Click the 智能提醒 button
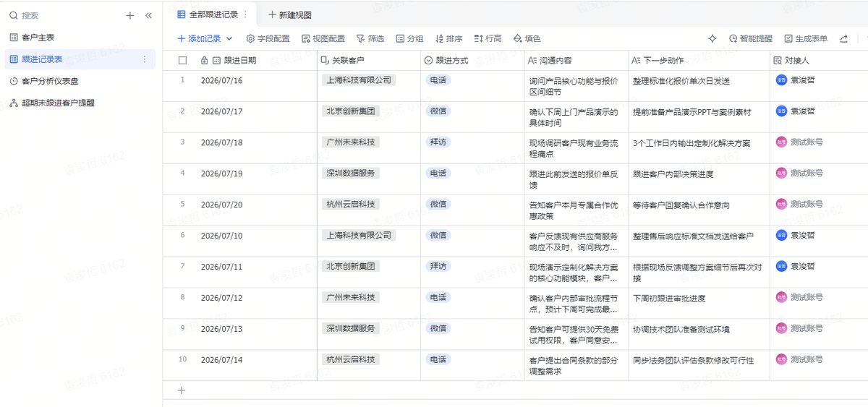 click(x=750, y=39)
